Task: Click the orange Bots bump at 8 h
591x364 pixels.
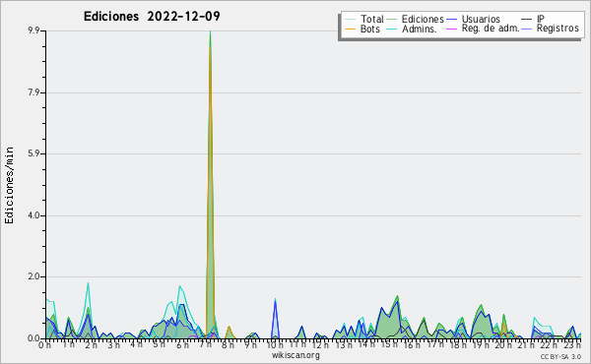Action: point(229,333)
